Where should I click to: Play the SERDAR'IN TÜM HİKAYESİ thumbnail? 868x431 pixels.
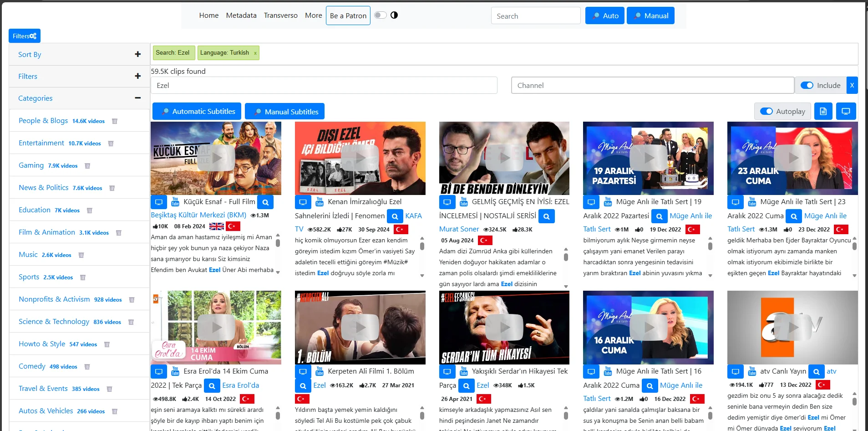pyautogui.click(x=504, y=328)
